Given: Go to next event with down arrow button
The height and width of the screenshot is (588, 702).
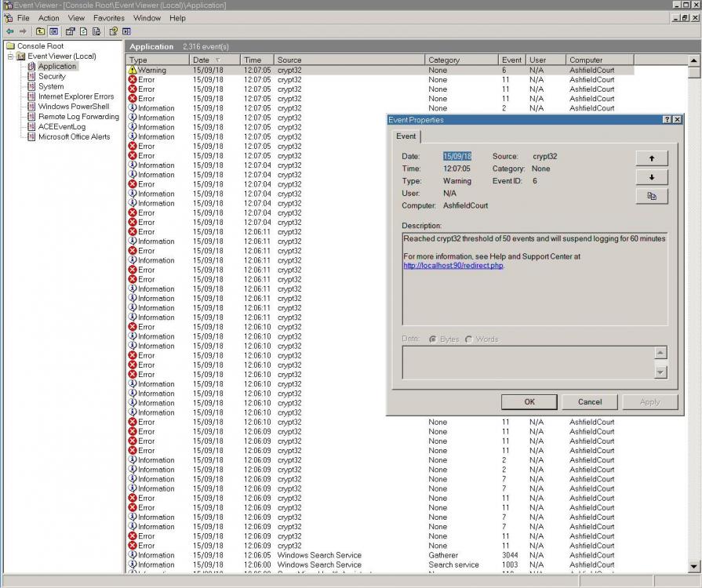Looking at the screenshot, I should coord(651,177).
